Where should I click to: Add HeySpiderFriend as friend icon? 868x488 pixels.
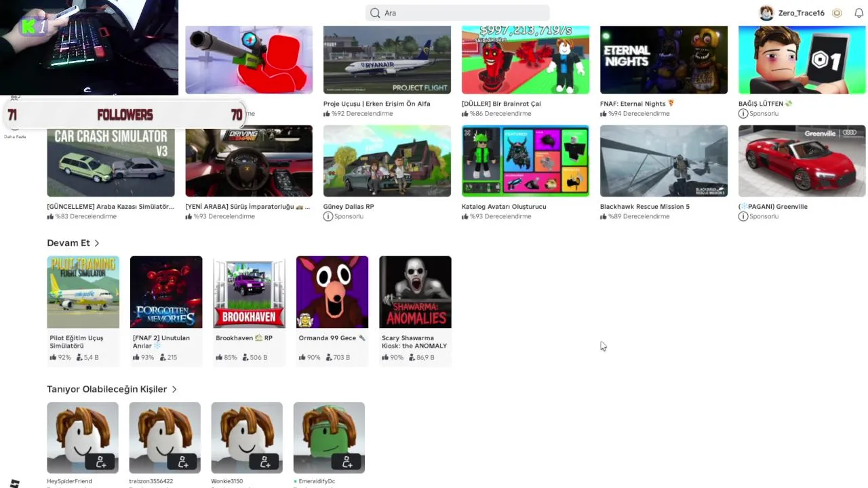pos(100,462)
